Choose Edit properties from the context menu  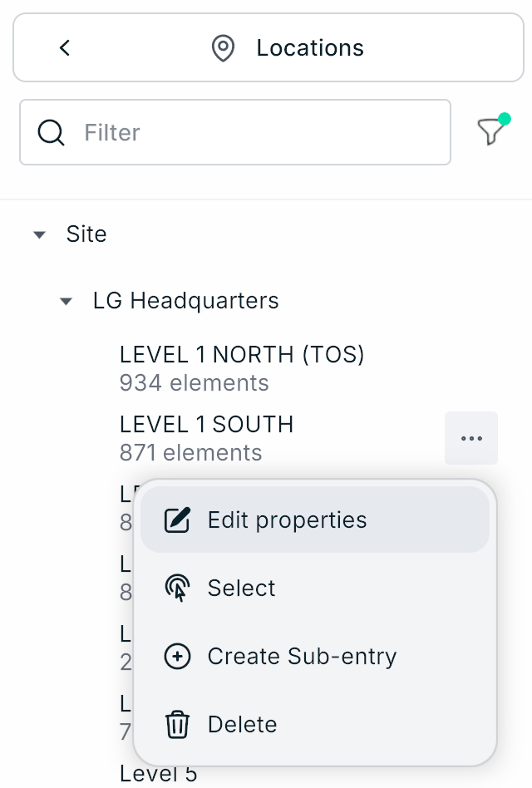pyautogui.click(x=287, y=520)
